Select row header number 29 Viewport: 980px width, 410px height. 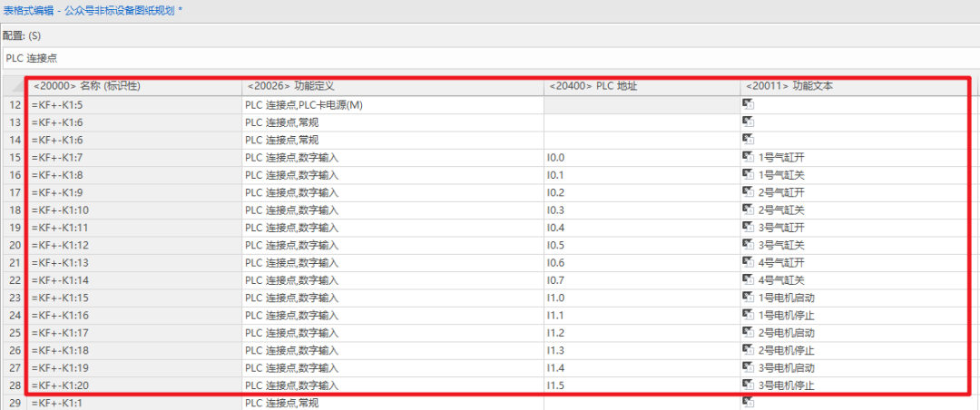15,403
